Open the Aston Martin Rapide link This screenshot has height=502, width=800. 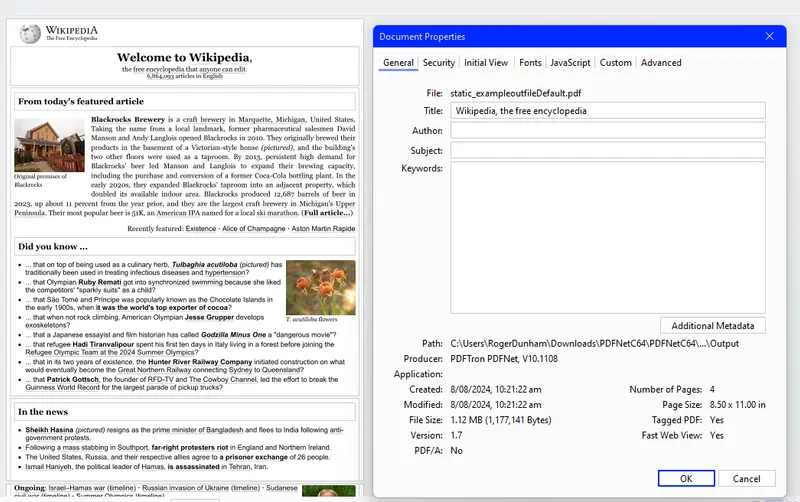click(x=323, y=229)
